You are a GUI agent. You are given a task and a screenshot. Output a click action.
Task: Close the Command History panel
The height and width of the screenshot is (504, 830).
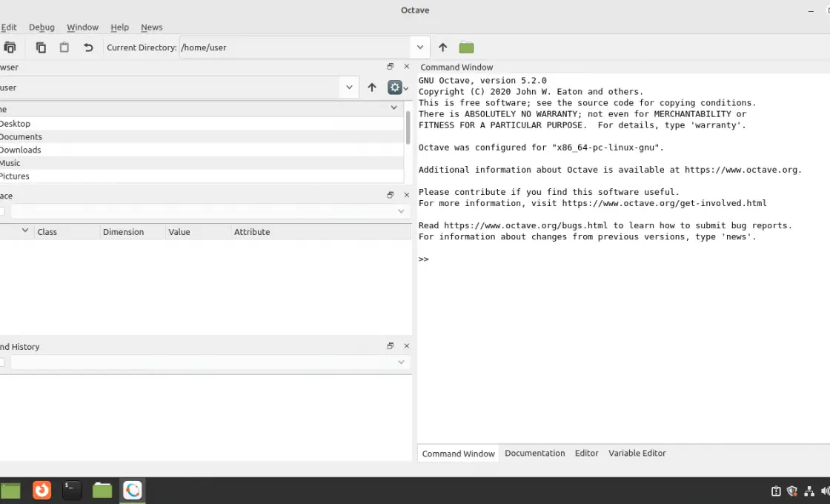pyautogui.click(x=407, y=345)
